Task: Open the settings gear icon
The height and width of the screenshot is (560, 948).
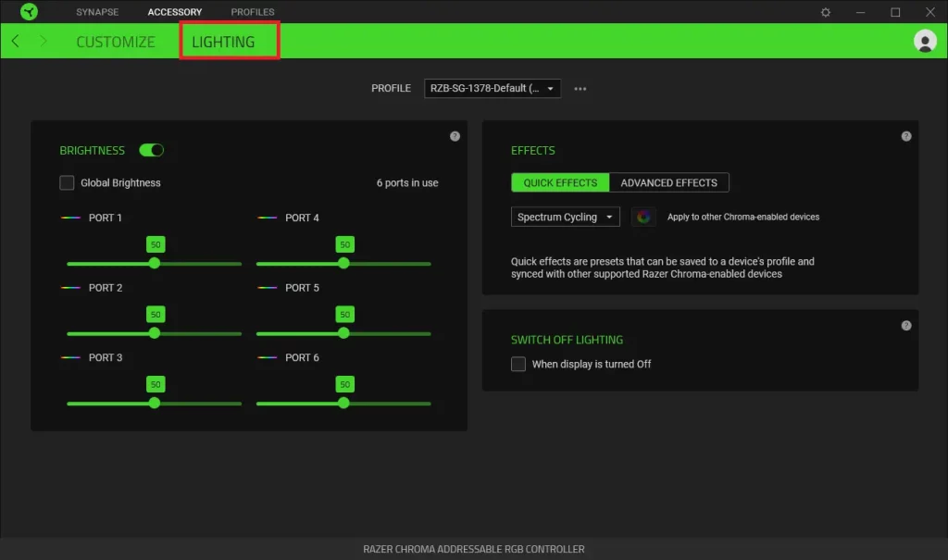Action: [x=825, y=12]
